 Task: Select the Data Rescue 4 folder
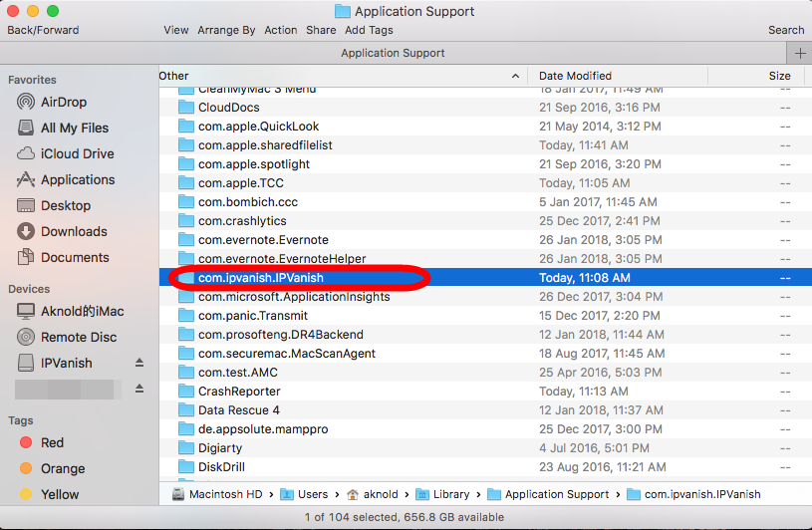239,410
